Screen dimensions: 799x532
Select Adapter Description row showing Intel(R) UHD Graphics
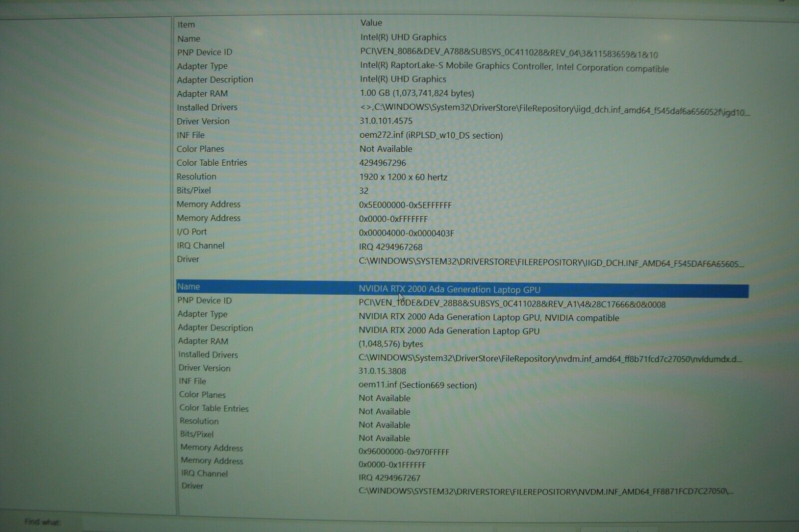[462, 79]
